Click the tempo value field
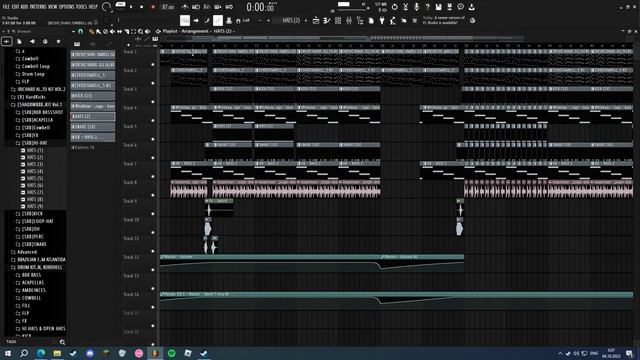640x360 pixels. 167,7
